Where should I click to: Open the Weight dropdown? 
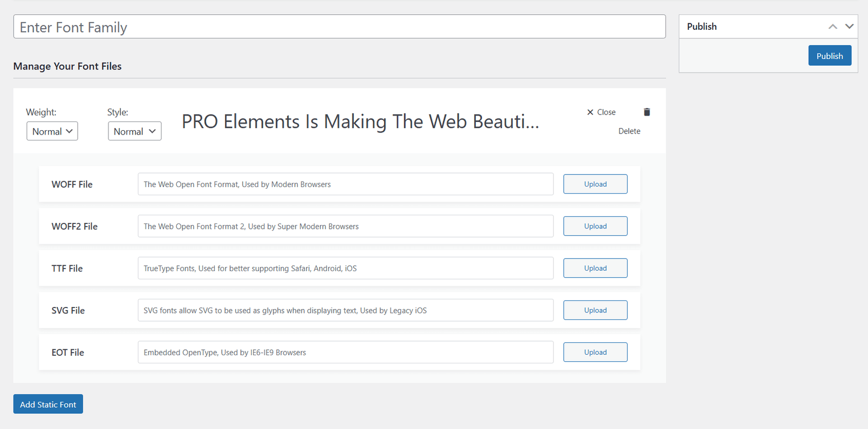click(52, 131)
